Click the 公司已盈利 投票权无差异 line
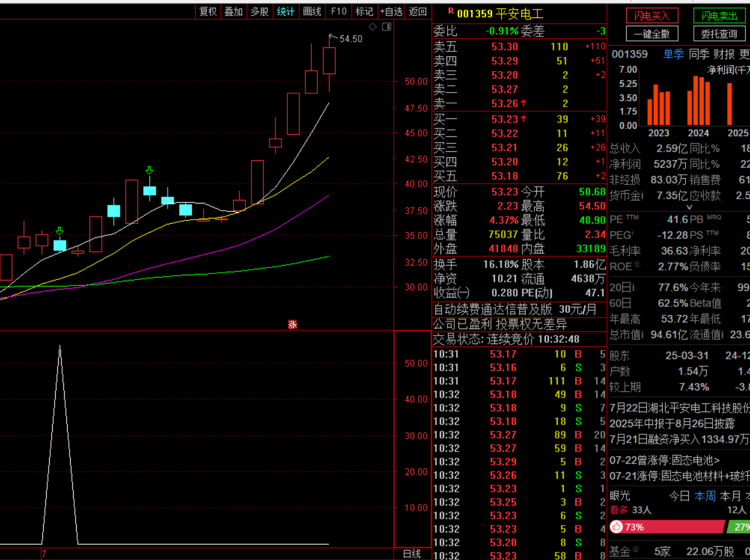 (500, 324)
